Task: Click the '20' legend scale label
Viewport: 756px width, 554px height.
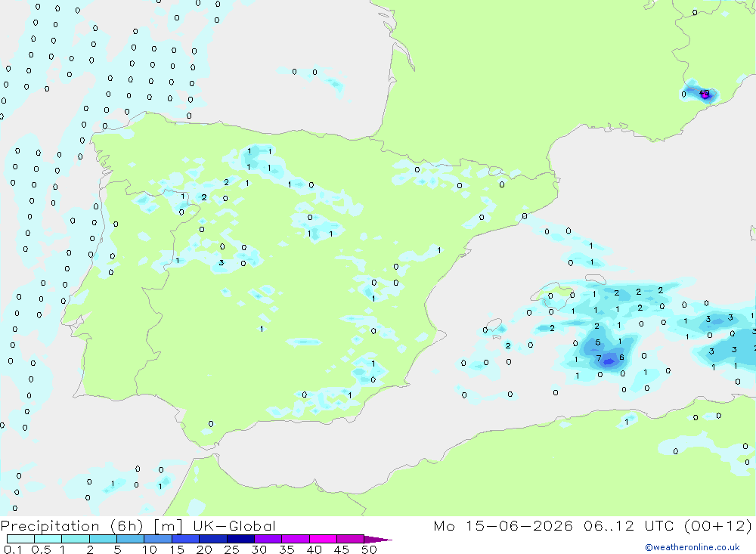Action: point(204,549)
